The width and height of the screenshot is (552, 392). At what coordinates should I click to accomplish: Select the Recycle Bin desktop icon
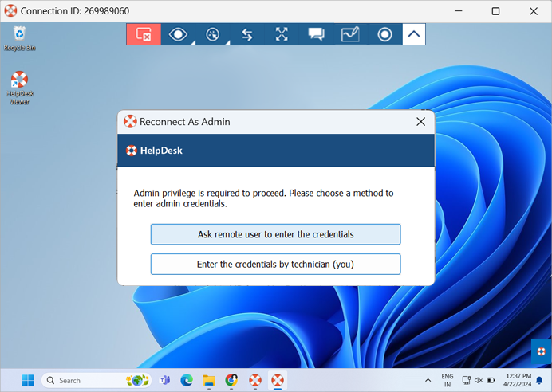pyautogui.click(x=20, y=38)
